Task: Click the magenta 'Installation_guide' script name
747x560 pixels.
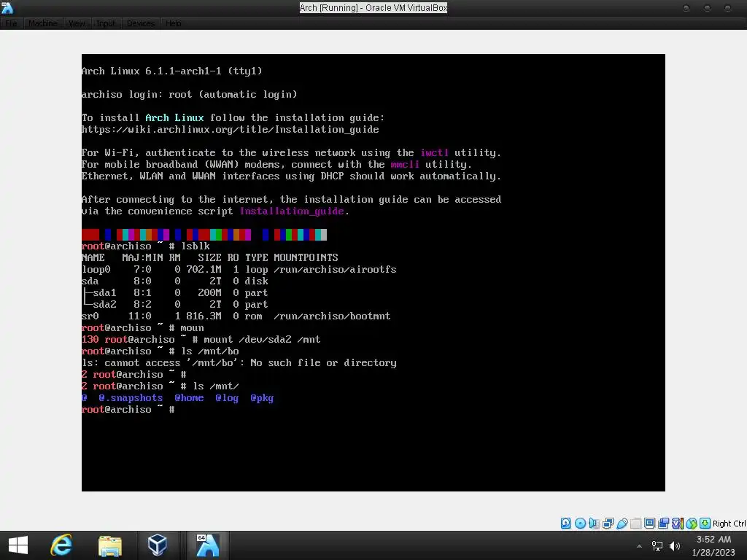Action: click(x=292, y=211)
